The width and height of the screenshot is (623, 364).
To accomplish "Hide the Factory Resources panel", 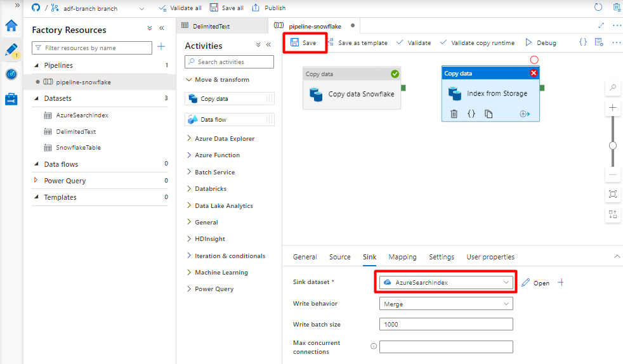I will (162, 28).
